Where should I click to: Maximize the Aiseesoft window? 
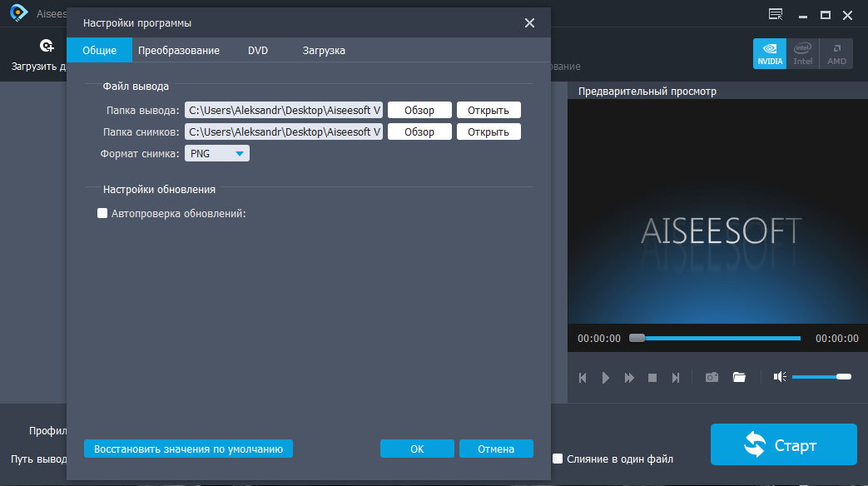[x=826, y=16]
